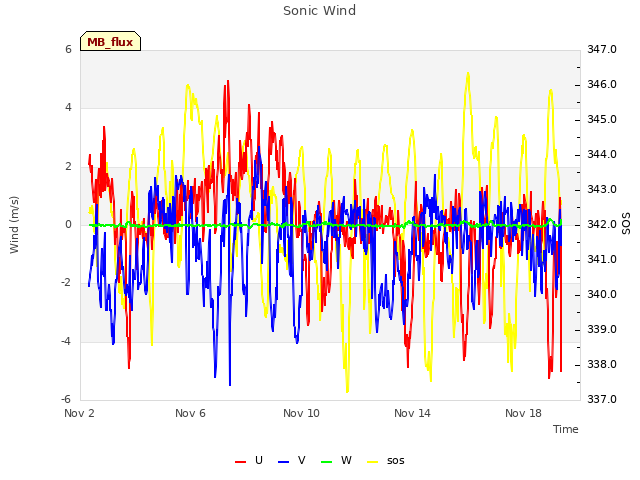Image resolution: width=640 pixels, height=480 pixels.
Task: Click the Wind (m/s) axis label
Action: click(x=14, y=225)
